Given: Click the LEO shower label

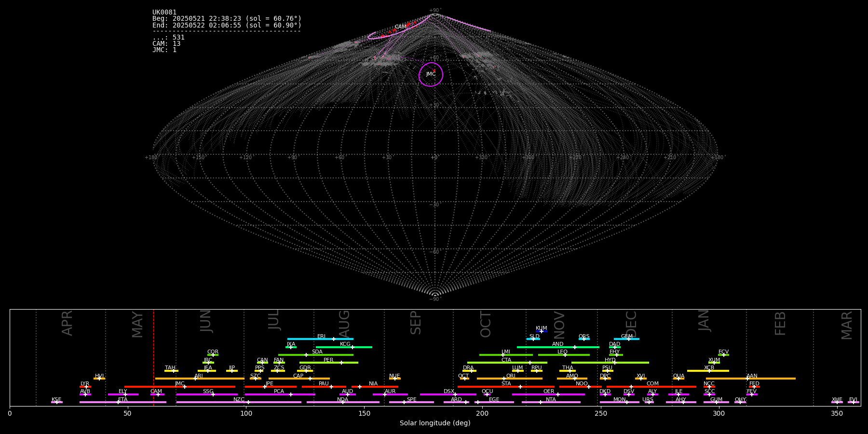Looking at the screenshot, I should tap(562, 352).
